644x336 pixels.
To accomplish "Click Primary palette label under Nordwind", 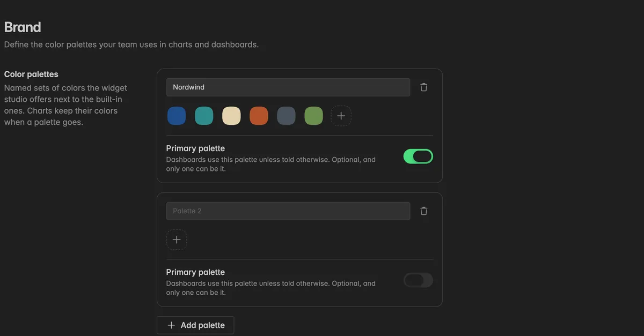I will pyautogui.click(x=195, y=148).
